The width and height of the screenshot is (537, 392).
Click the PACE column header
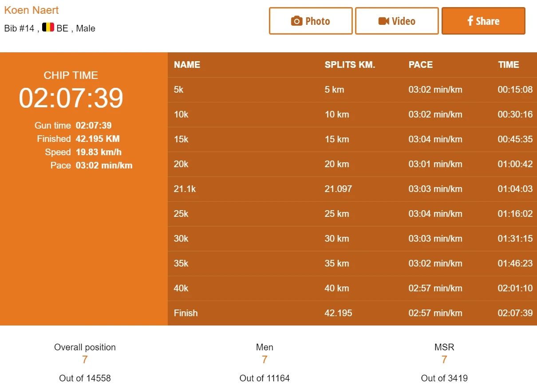(x=420, y=65)
